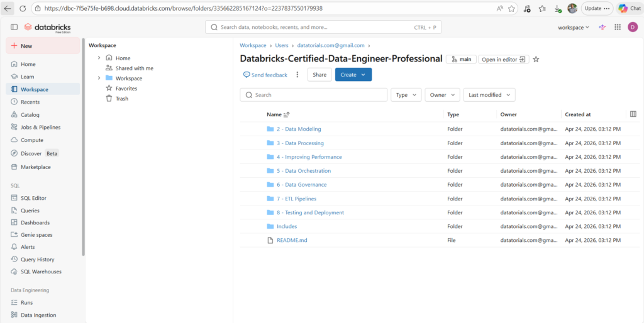The width and height of the screenshot is (644, 323).
Task: Star this folder as a favorite
Action: [536, 59]
